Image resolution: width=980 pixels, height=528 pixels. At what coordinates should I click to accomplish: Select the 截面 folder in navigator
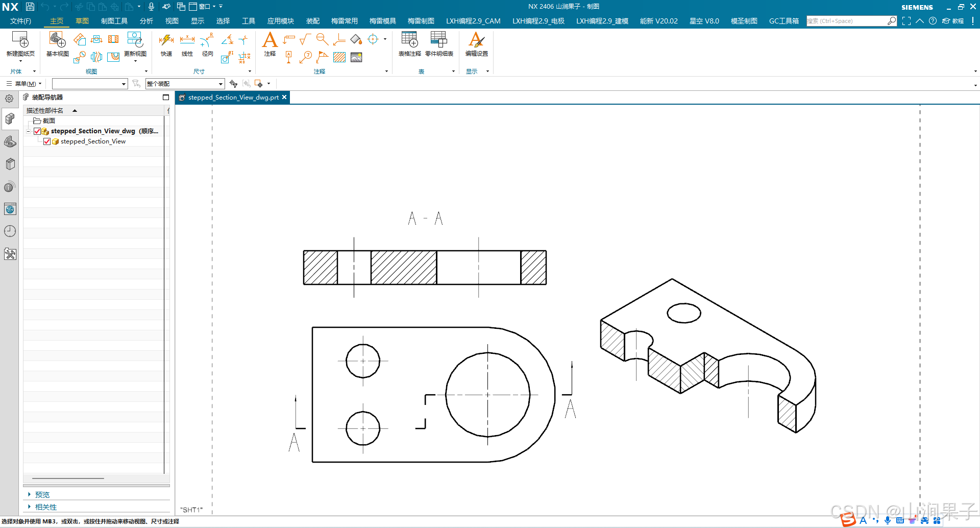coord(44,121)
